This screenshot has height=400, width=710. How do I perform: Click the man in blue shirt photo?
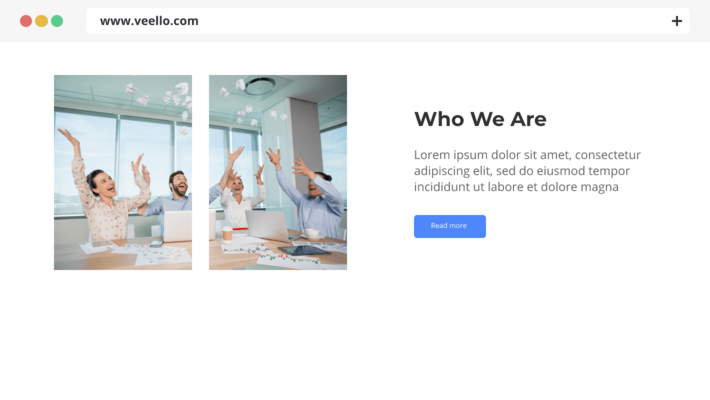(315, 197)
